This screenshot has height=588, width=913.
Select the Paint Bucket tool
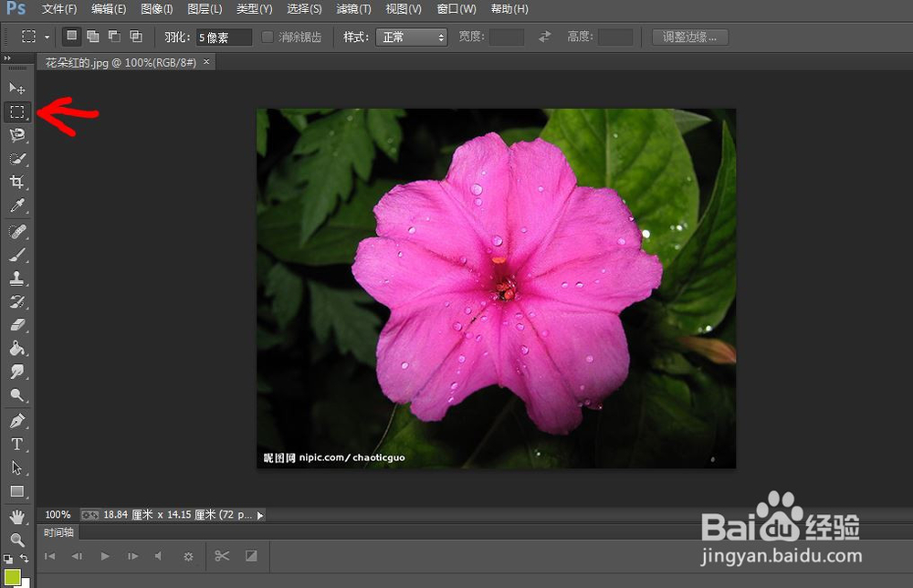point(16,348)
